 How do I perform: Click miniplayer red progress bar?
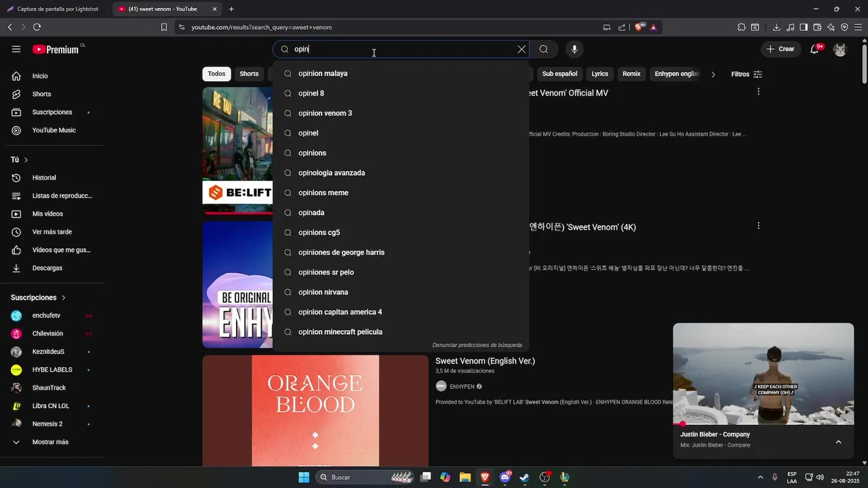click(x=764, y=424)
